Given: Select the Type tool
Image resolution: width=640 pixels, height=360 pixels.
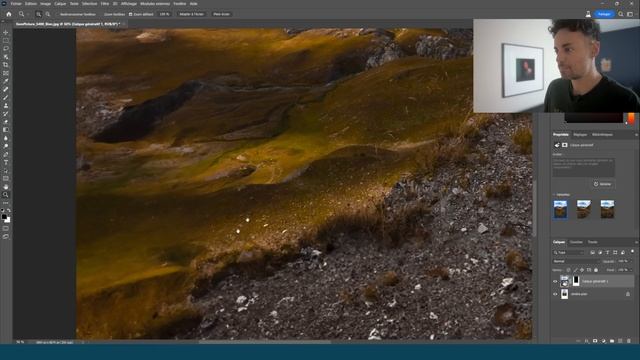Looking at the screenshot, I should pyautogui.click(x=6, y=162).
